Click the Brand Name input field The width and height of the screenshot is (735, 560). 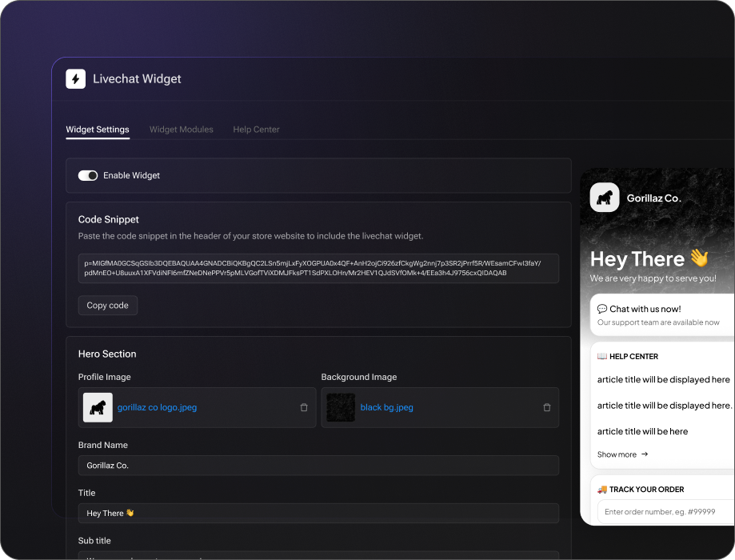[318, 466]
